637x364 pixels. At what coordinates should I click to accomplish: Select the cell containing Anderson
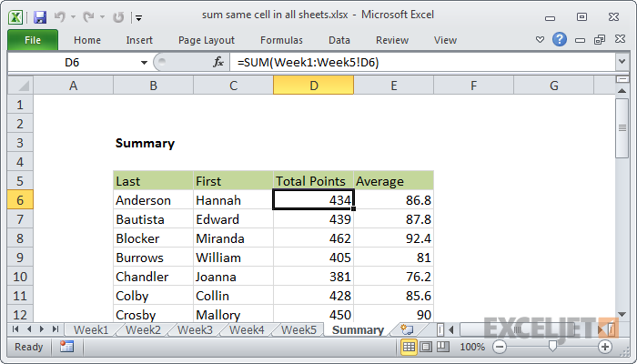[x=153, y=200]
